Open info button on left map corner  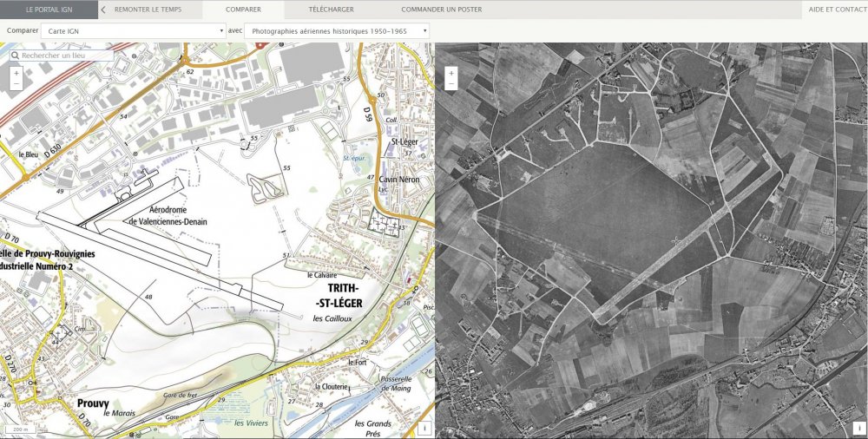click(x=424, y=428)
